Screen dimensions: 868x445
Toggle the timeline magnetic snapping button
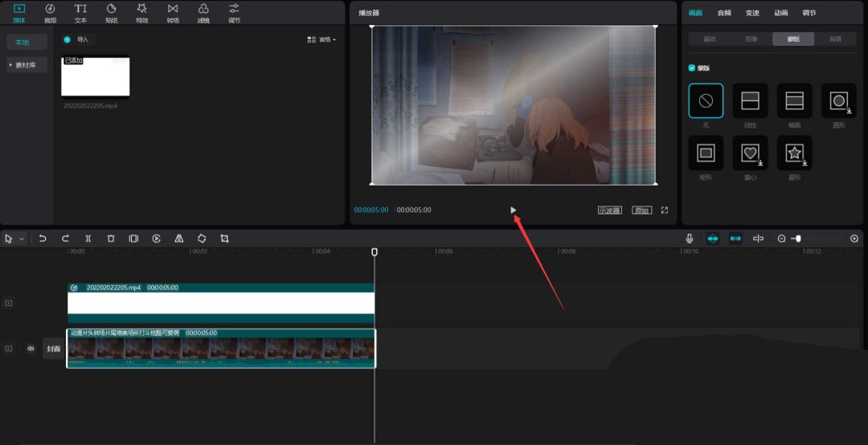713,239
